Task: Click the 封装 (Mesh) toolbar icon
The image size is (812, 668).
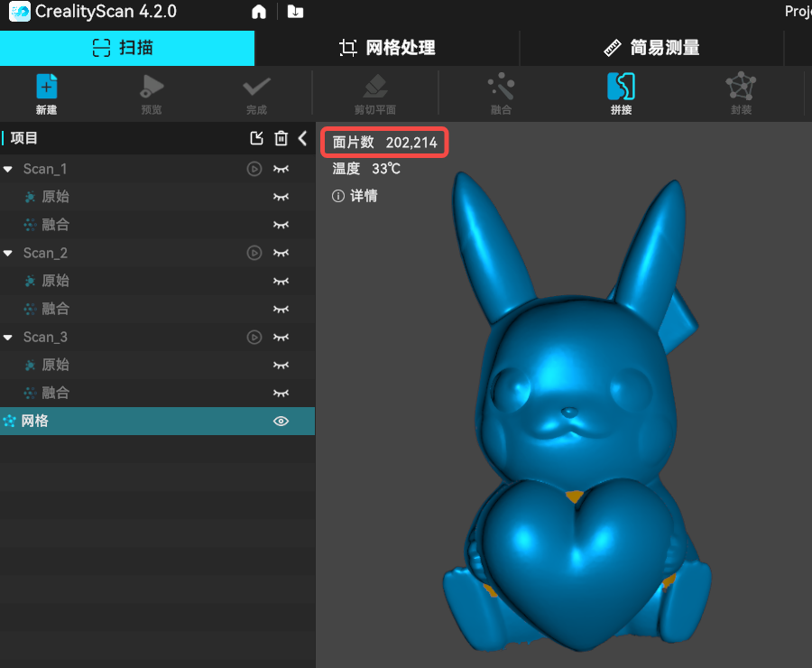Action: click(741, 88)
